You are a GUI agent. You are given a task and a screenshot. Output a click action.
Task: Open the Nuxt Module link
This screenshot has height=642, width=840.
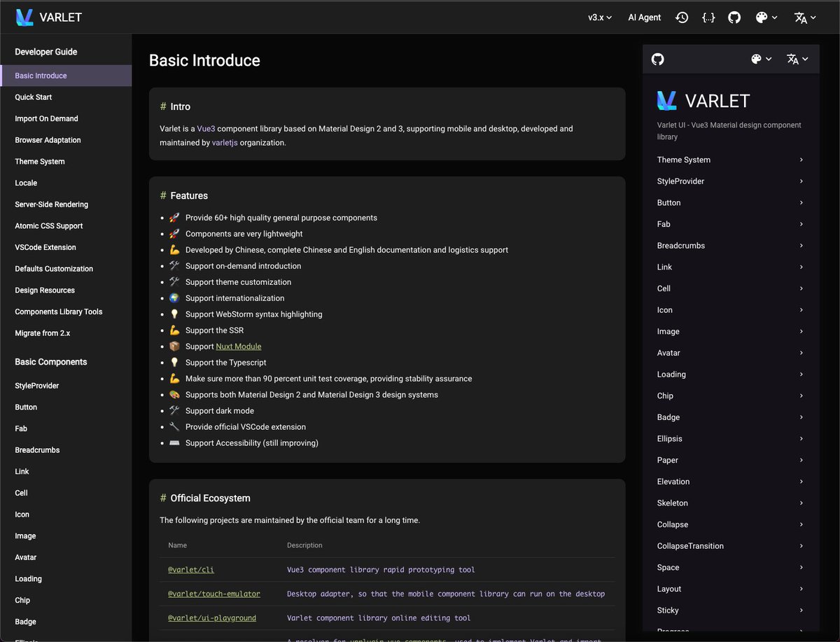click(x=238, y=347)
